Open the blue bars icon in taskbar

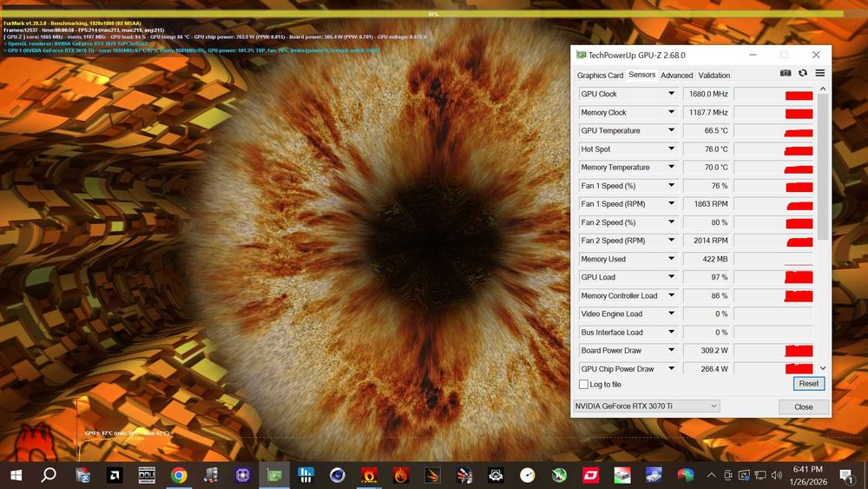click(x=306, y=475)
